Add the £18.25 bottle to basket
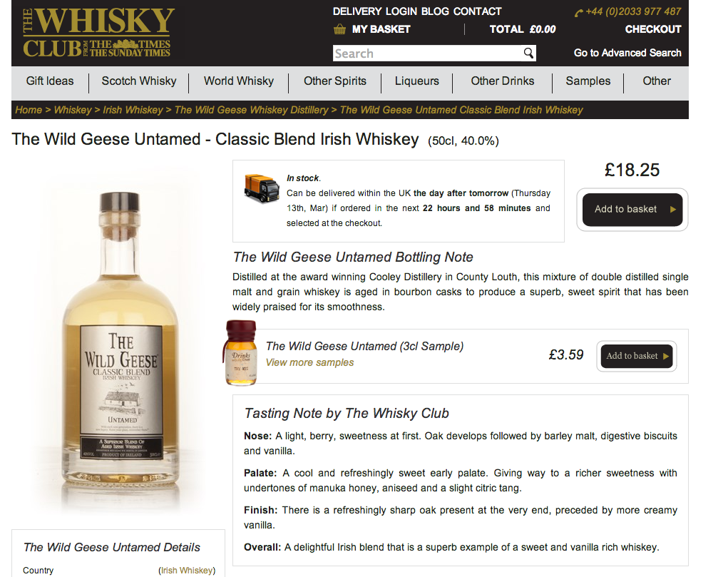This screenshot has width=728, height=577. click(632, 210)
